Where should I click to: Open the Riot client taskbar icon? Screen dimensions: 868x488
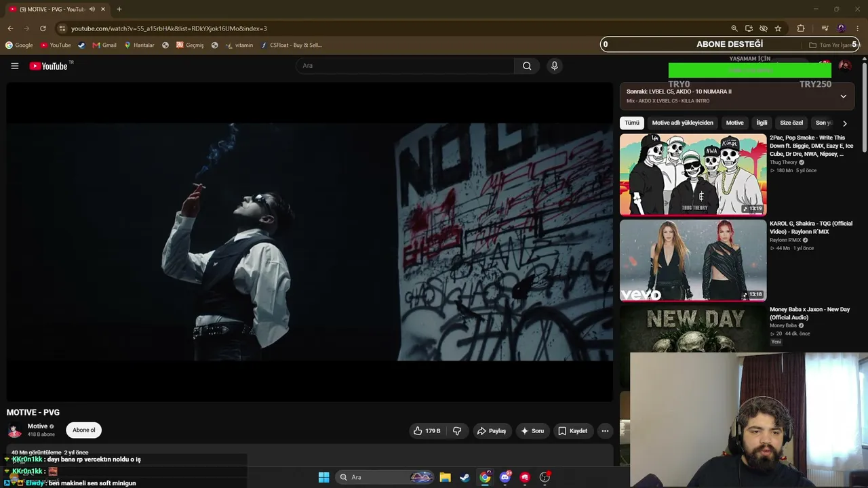coord(525,477)
